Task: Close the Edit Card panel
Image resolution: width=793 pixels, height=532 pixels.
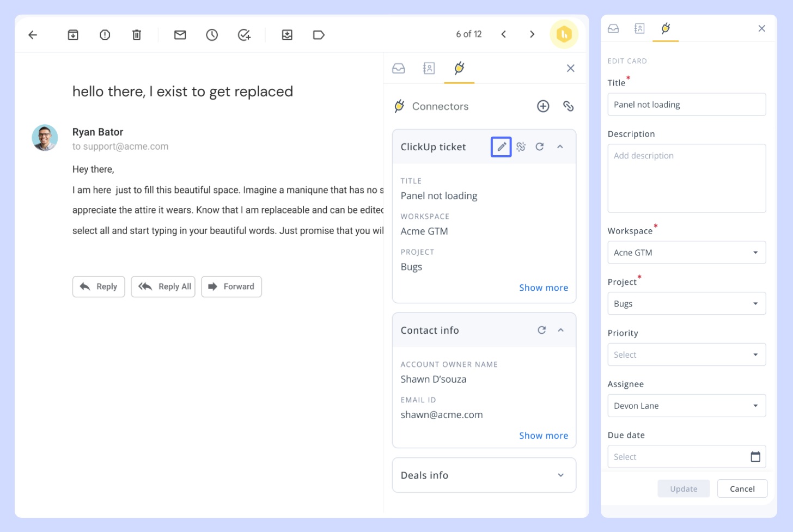Action: 761,28
